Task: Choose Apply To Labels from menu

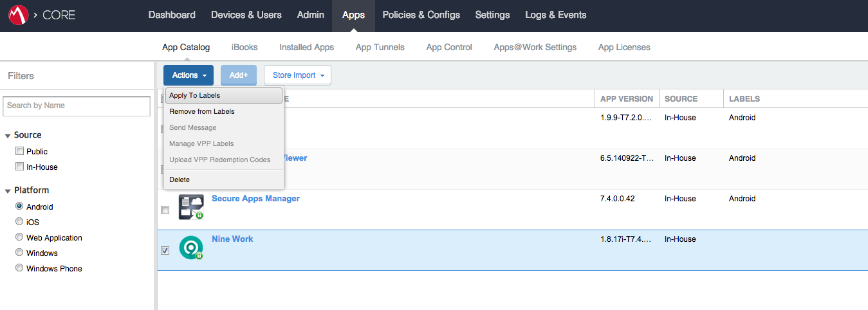Action: click(x=223, y=96)
